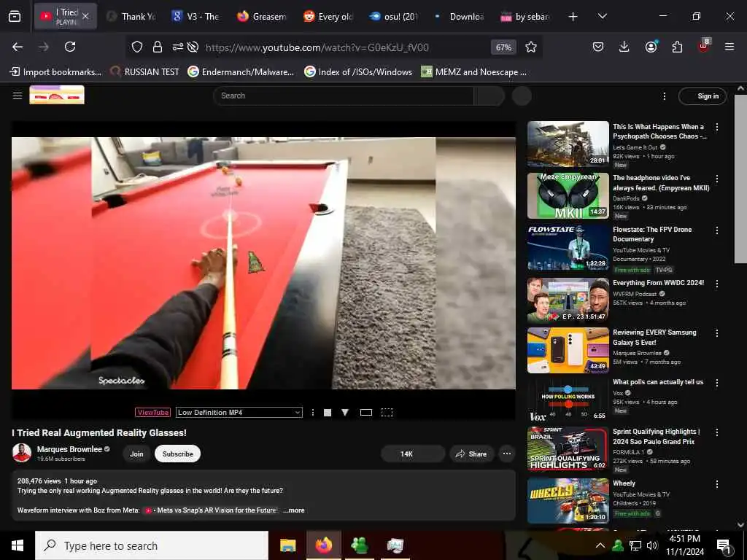The width and height of the screenshot is (747, 560).
Task: Switch to the Thank Yo tab
Action: 132,16
